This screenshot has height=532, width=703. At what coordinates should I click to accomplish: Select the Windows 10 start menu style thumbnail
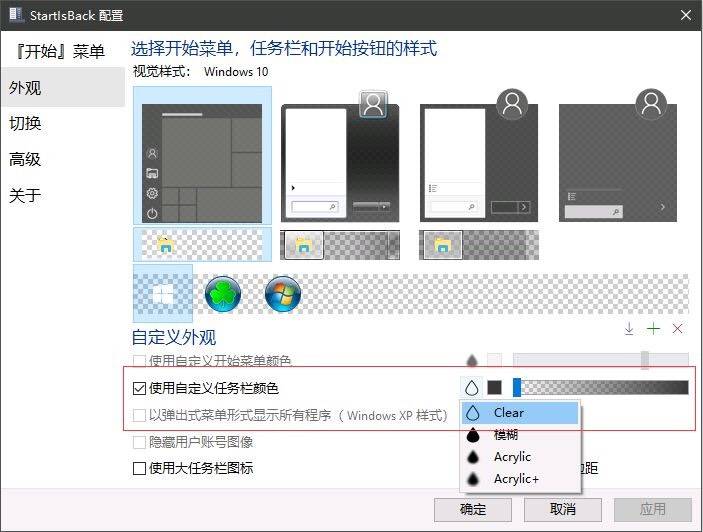tap(202, 156)
